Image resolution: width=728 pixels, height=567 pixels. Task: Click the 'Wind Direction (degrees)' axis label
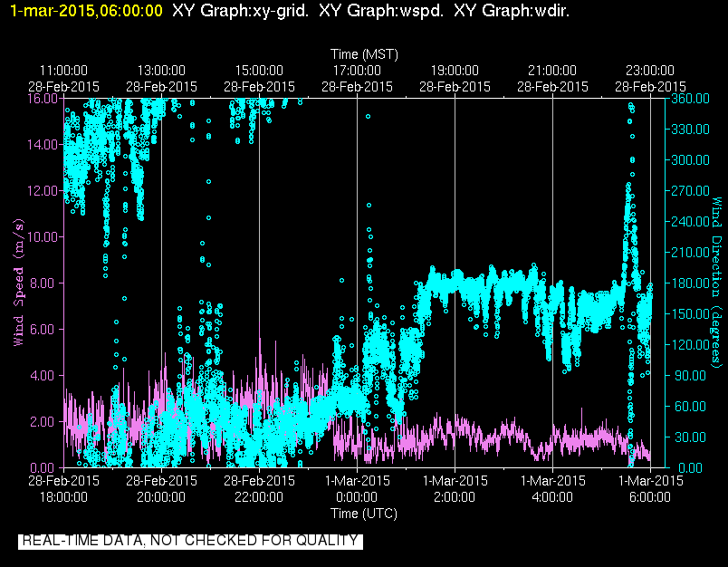(x=717, y=283)
